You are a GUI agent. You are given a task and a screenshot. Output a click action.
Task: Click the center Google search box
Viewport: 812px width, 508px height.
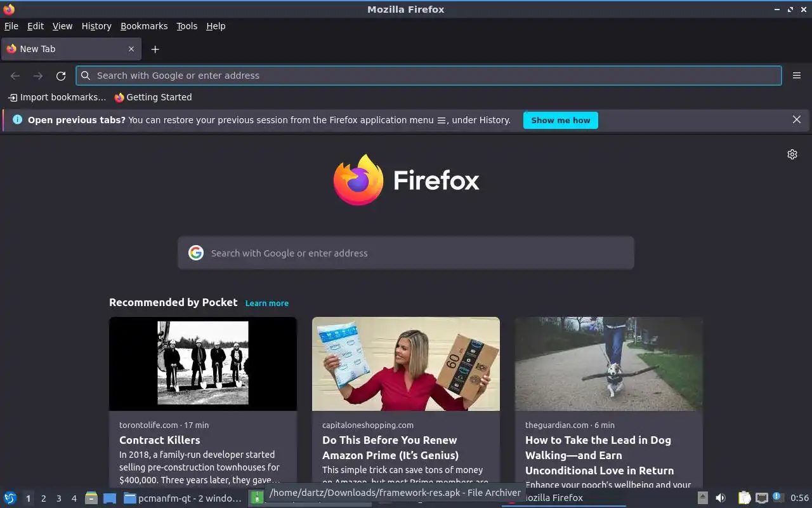click(x=406, y=253)
